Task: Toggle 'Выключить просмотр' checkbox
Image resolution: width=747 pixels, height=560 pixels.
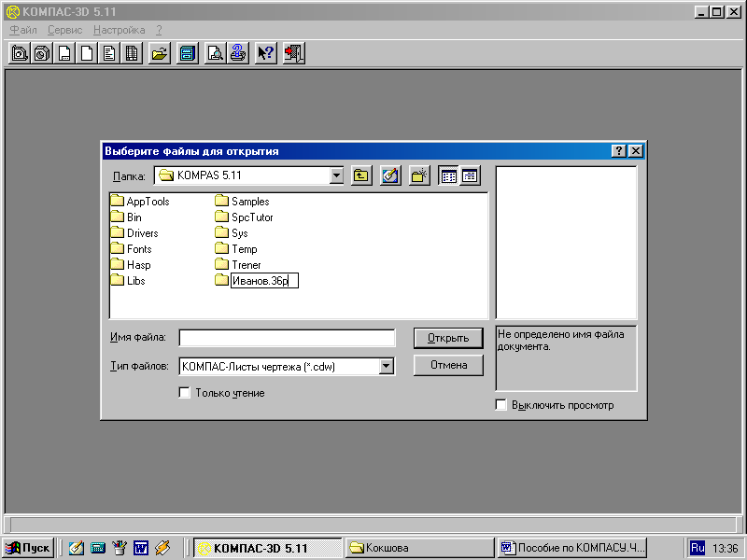Action: [x=500, y=405]
